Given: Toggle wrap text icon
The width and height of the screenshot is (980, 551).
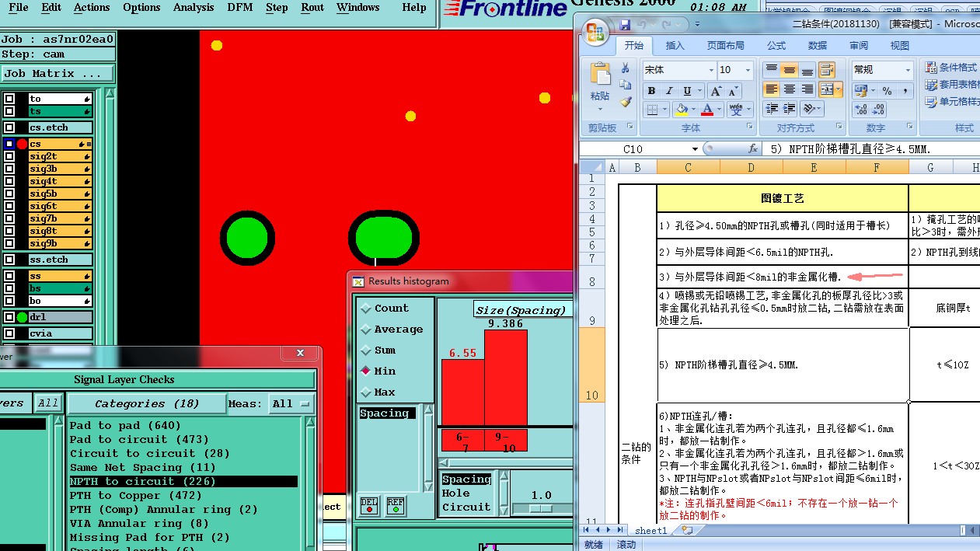Looking at the screenshot, I should [827, 70].
